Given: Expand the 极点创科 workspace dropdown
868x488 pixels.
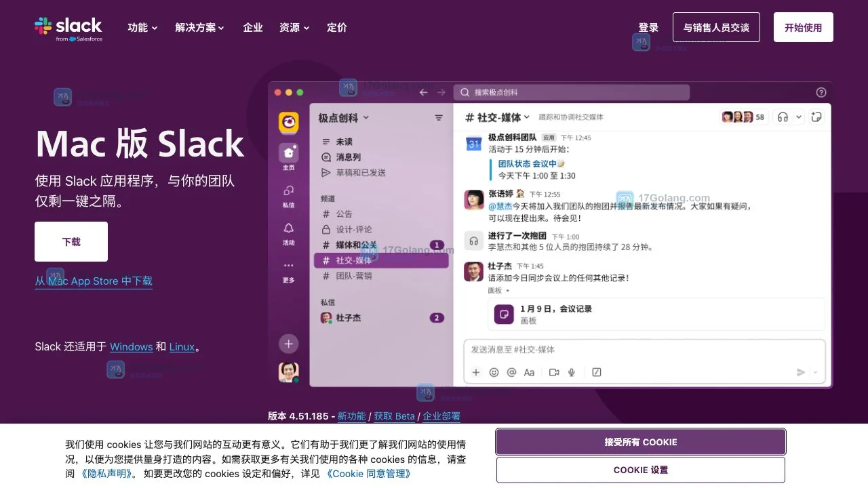Looking at the screenshot, I should coord(344,118).
